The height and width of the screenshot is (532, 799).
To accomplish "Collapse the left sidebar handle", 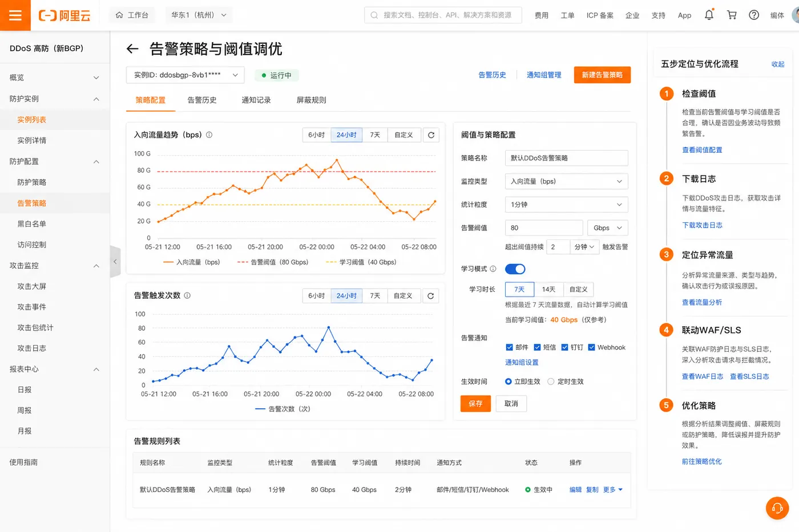I will point(115,262).
